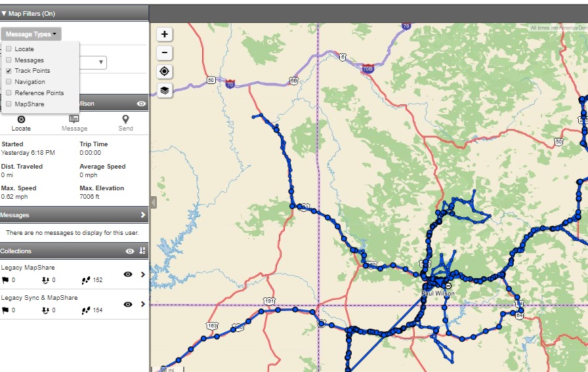The image size is (588, 372).
Task: Click the side panel collapse handle
Action: [153, 202]
